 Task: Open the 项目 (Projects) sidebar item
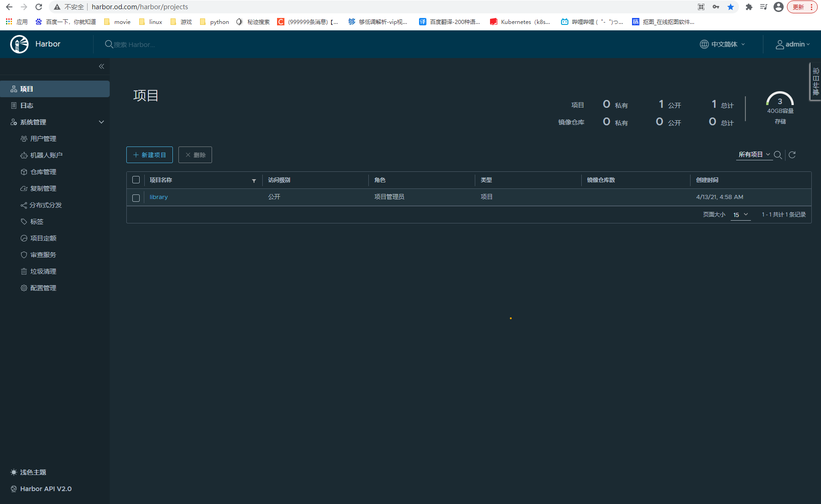click(55, 89)
